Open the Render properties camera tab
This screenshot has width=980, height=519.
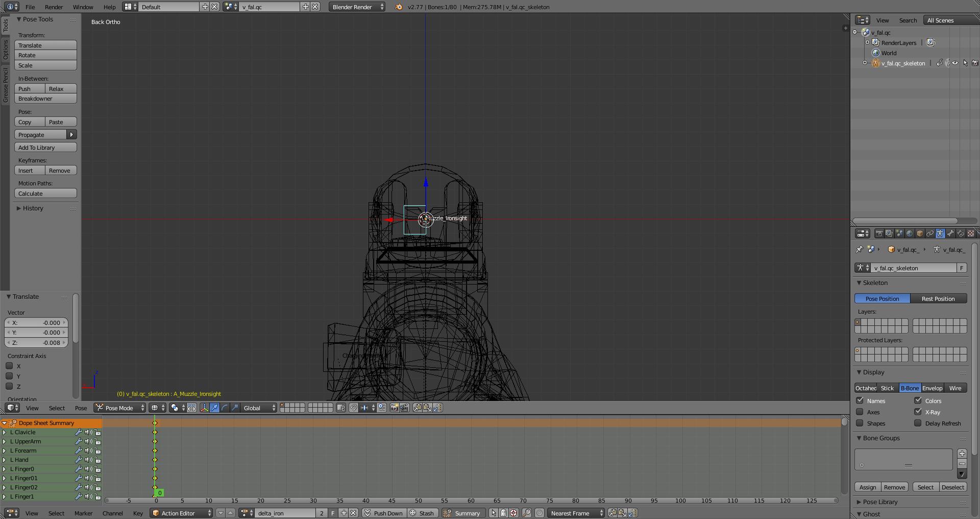(879, 233)
